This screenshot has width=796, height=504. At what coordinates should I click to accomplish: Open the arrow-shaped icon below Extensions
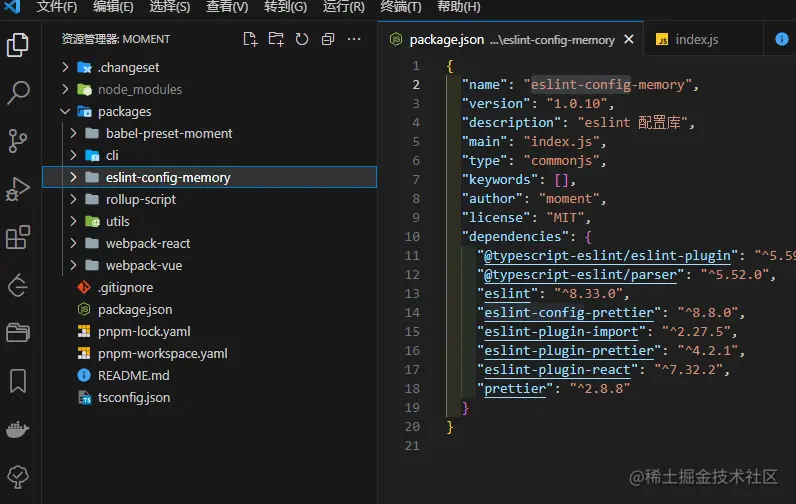coord(18,285)
